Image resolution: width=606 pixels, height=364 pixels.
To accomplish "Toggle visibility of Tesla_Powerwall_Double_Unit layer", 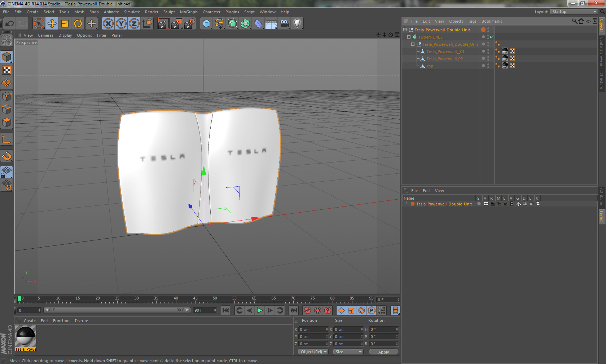I will coord(486,204).
